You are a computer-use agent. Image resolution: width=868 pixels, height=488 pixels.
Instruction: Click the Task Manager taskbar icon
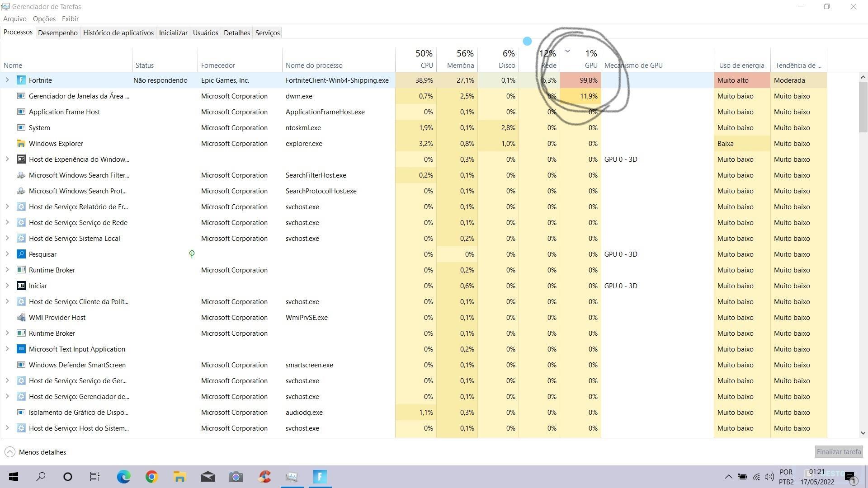[x=292, y=477]
